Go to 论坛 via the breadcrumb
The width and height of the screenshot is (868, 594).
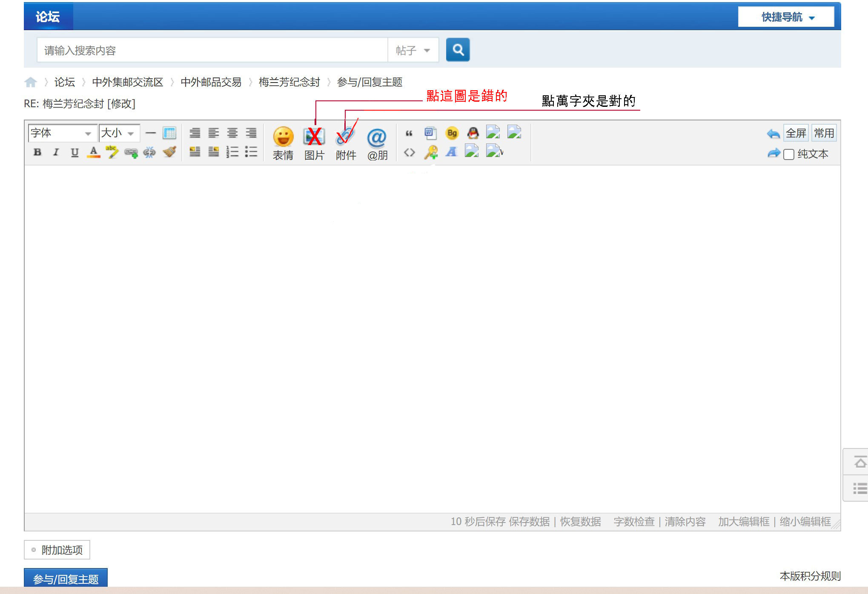64,82
